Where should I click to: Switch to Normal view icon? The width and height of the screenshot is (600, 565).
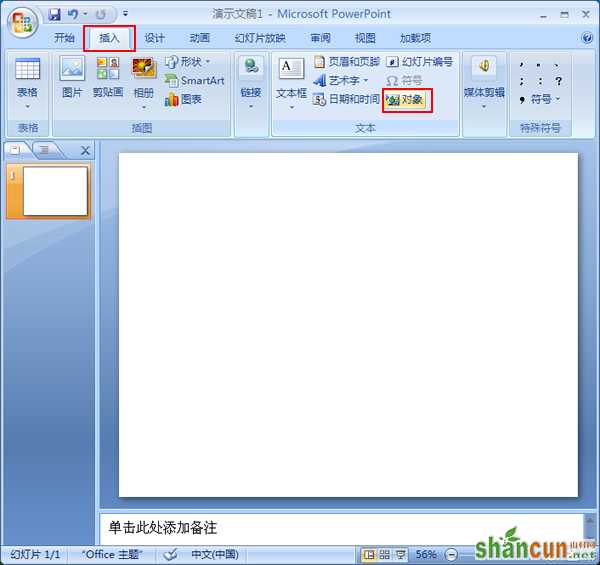pos(369,554)
